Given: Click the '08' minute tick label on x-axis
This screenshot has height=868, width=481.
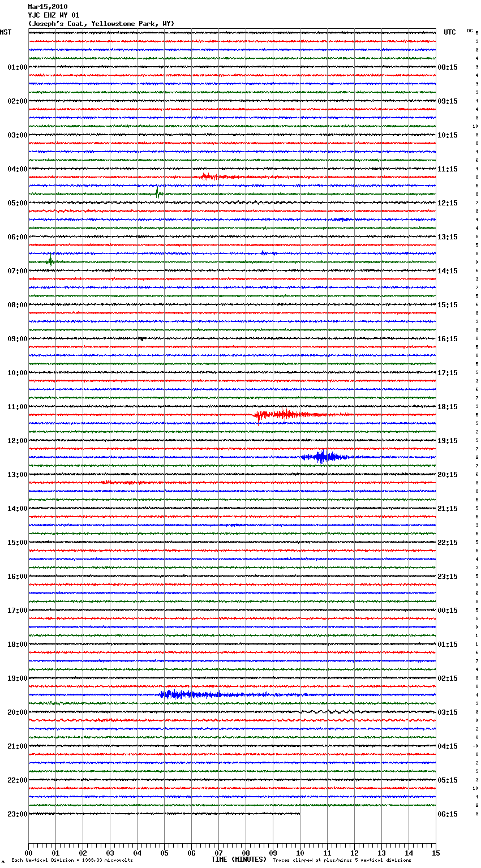Looking at the screenshot, I should tap(246, 853).
